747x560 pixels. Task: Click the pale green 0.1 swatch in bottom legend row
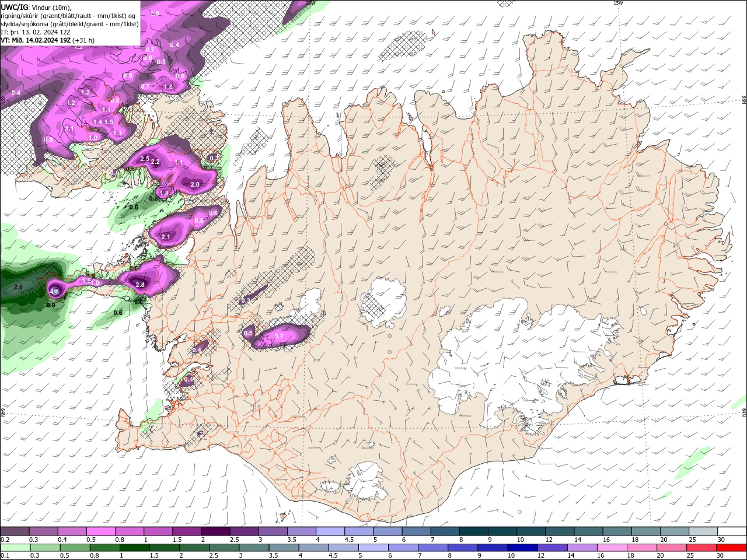pyautogui.click(x=16, y=548)
